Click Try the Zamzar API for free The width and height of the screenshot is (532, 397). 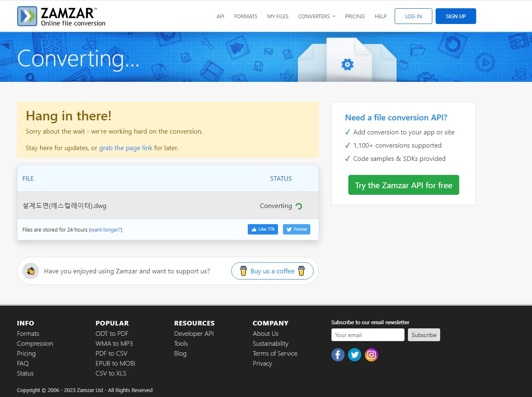[404, 185]
